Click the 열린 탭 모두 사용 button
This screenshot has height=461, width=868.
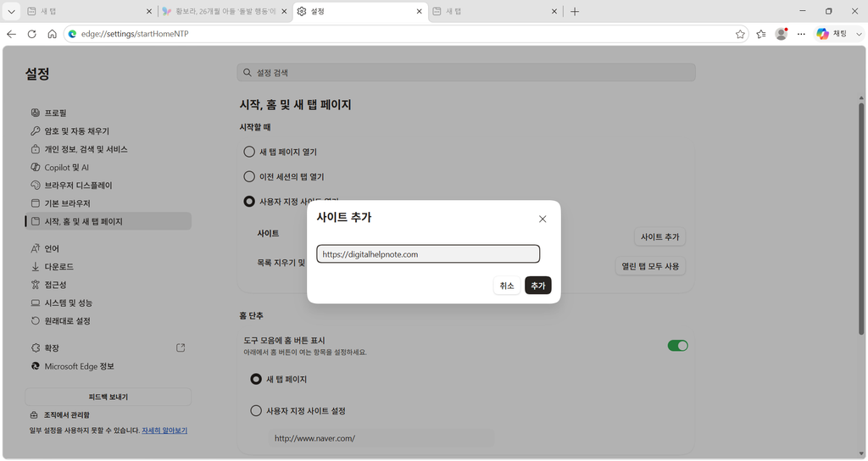pyautogui.click(x=650, y=266)
